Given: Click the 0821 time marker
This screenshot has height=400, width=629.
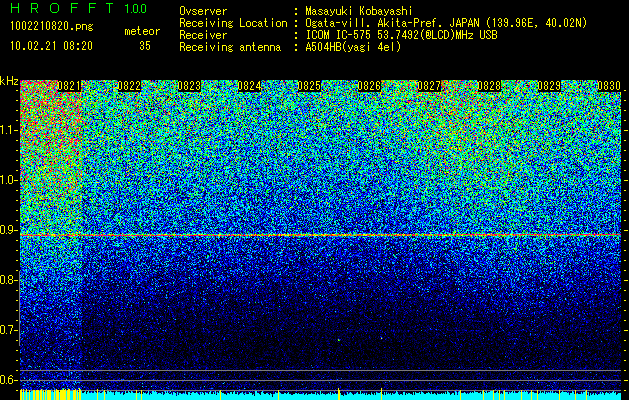Looking at the screenshot, I should tap(69, 86).
